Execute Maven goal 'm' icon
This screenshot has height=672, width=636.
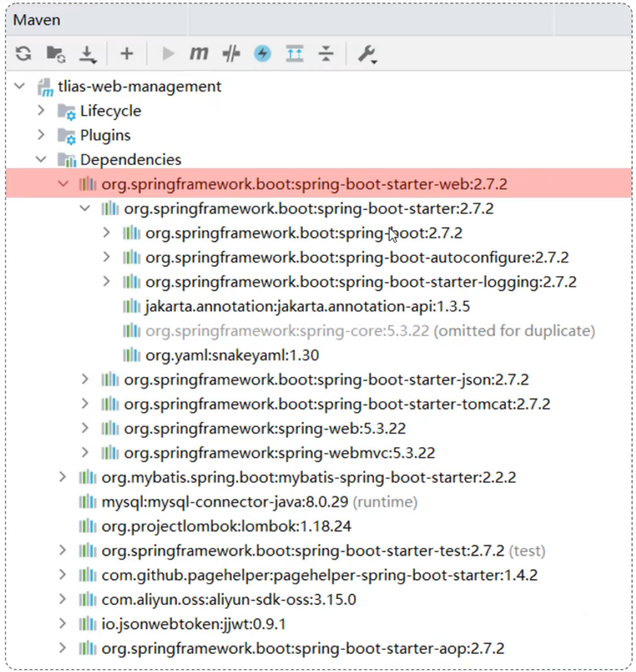pyautogui.click(x=199, y=53)
